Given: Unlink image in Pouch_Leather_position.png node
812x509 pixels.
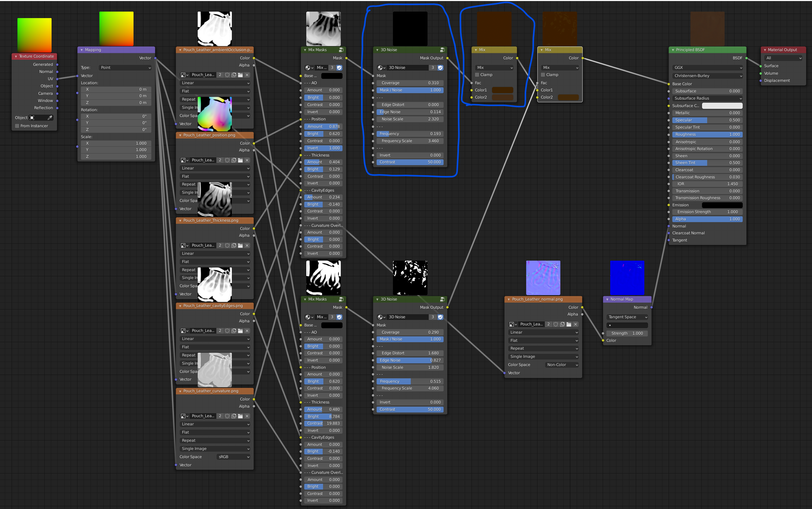Looking at the screenshot, I should pos(247,160).
